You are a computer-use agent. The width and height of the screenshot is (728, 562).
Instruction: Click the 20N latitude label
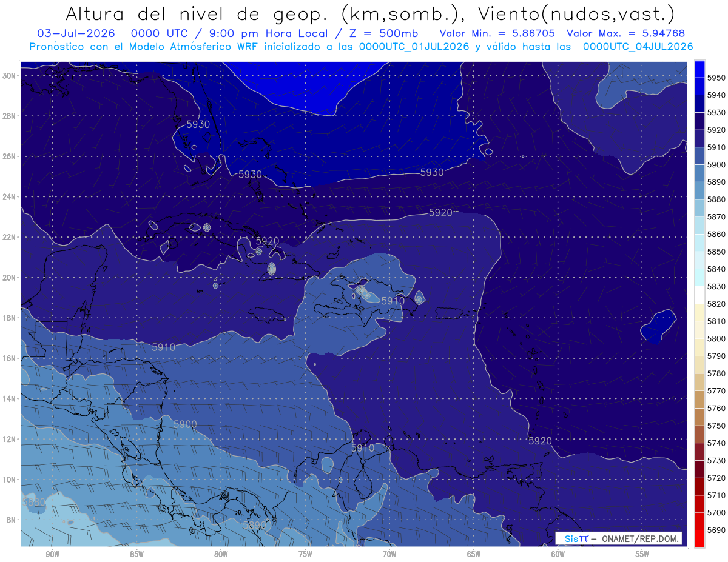pos(8,278)
